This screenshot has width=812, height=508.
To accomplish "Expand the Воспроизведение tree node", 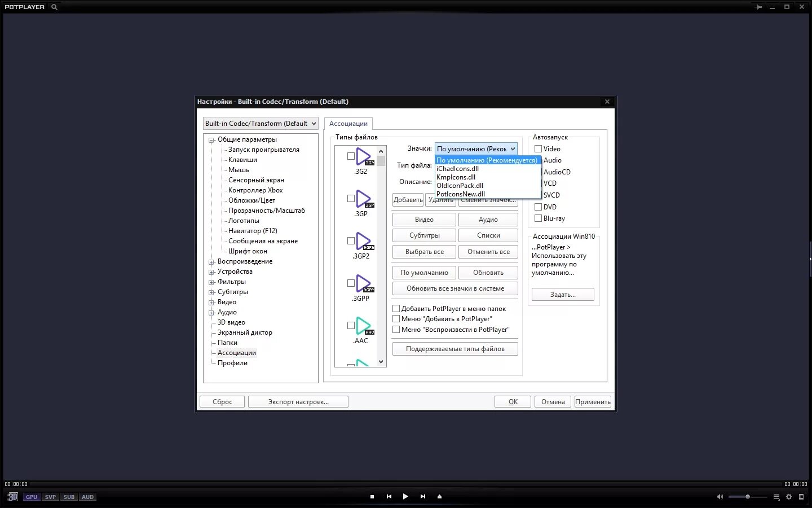I will point(211,262).
